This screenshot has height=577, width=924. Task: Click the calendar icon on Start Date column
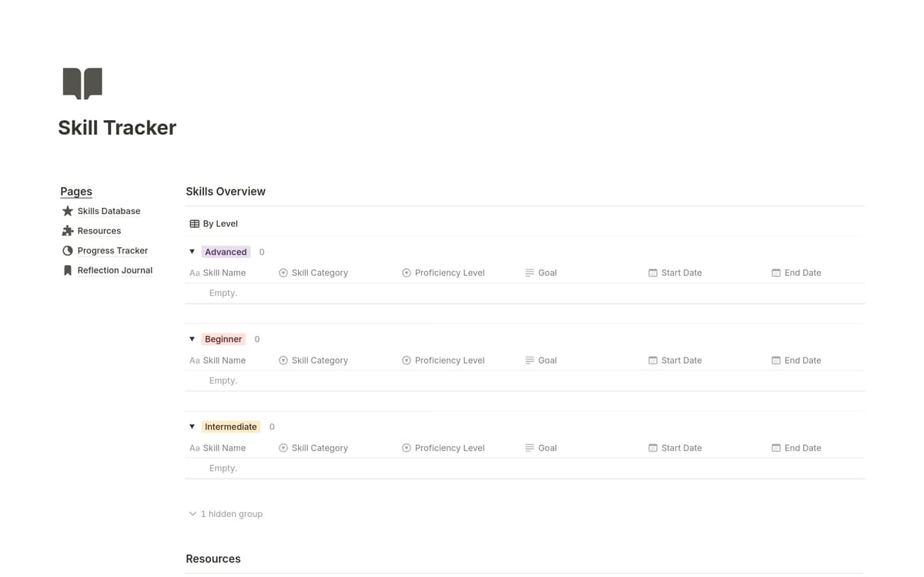pos(651,272)
